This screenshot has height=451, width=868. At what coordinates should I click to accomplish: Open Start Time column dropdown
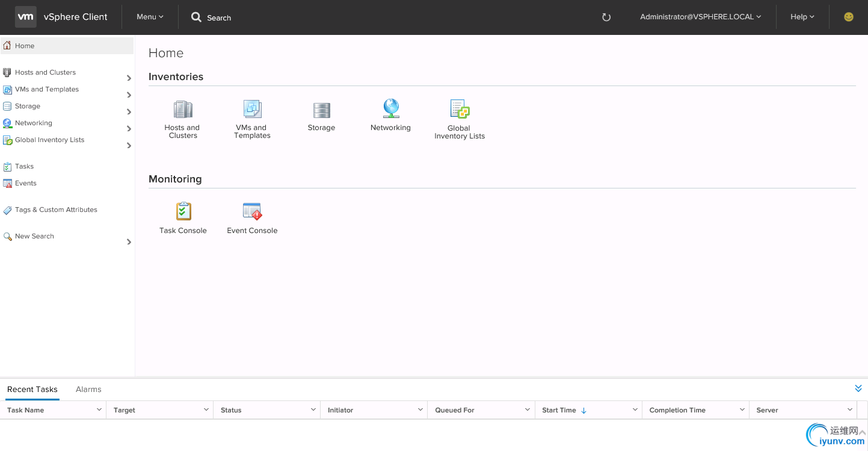(x=635, y=409)
